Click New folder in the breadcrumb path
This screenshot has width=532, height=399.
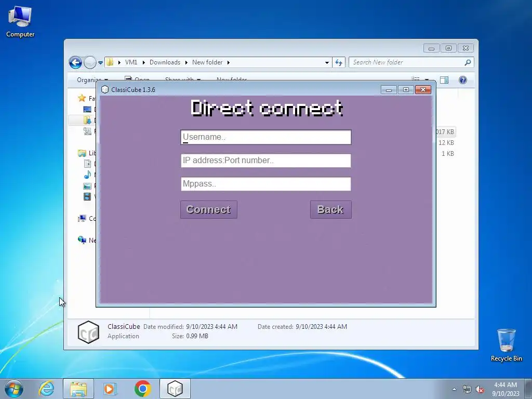pyautogui.click(x=207, y=62)
